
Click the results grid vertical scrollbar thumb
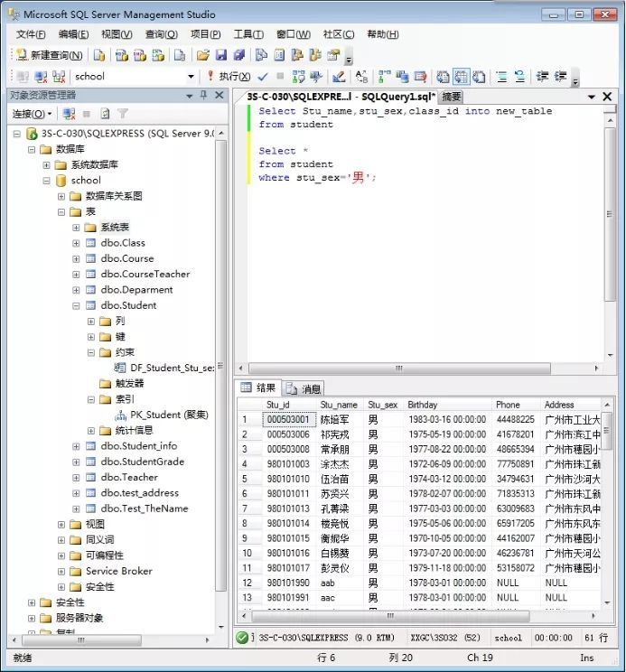[x=607, y=431]
